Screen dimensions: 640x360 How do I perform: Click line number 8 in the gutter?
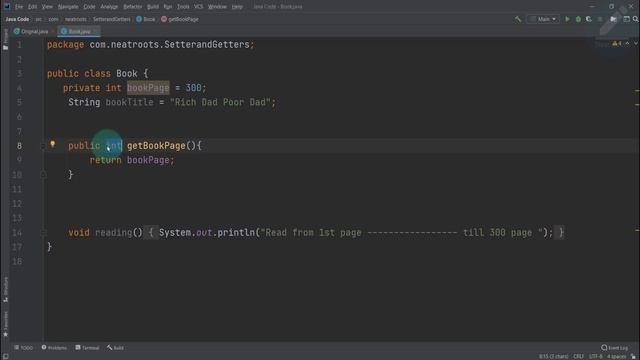(19, 146)
